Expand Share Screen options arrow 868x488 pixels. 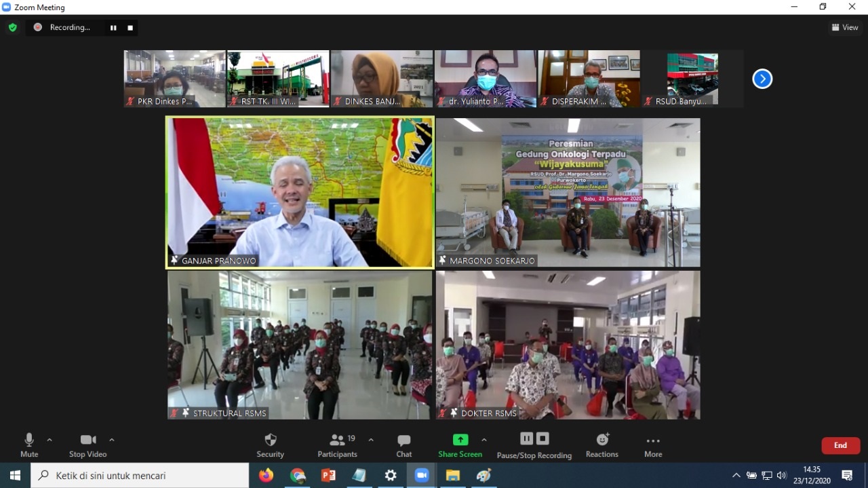point(484,440)
